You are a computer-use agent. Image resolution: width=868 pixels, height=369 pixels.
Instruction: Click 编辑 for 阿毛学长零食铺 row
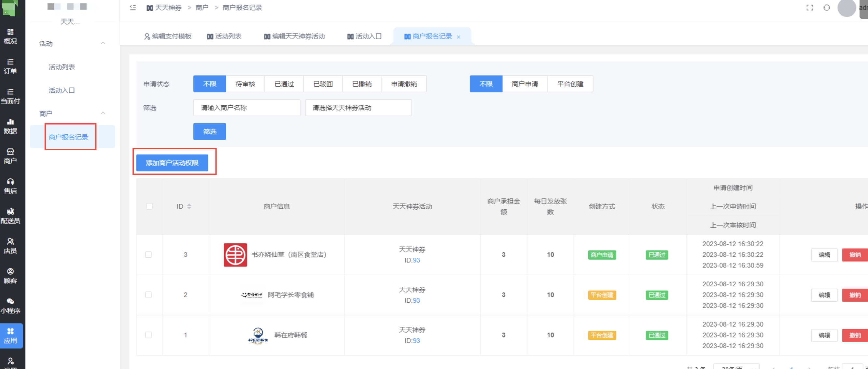tap(824, 295)
